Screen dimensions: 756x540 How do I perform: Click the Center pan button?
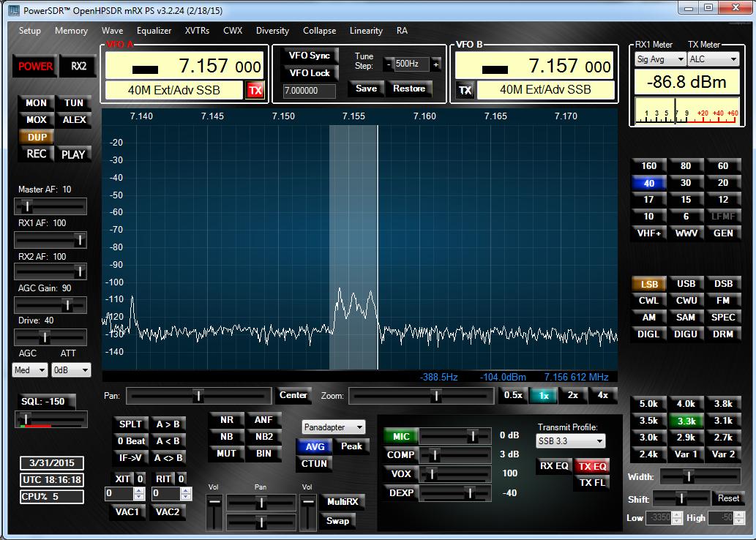pos(293,395)
